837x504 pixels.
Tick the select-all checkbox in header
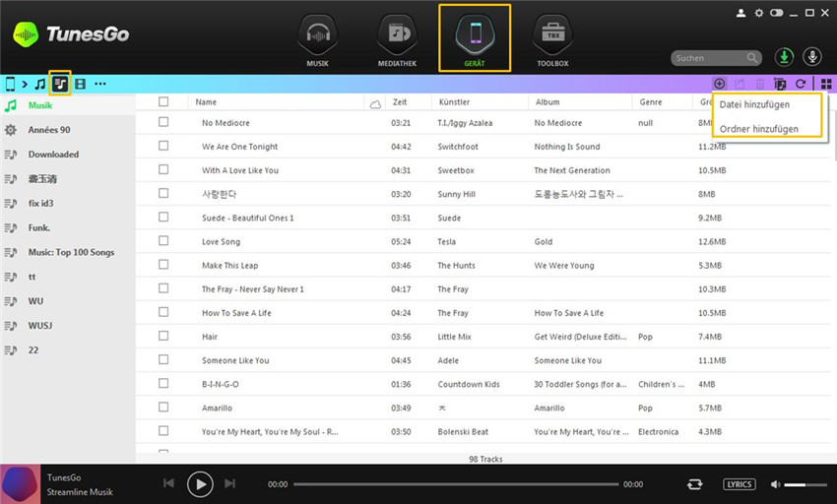pos(163,101)
